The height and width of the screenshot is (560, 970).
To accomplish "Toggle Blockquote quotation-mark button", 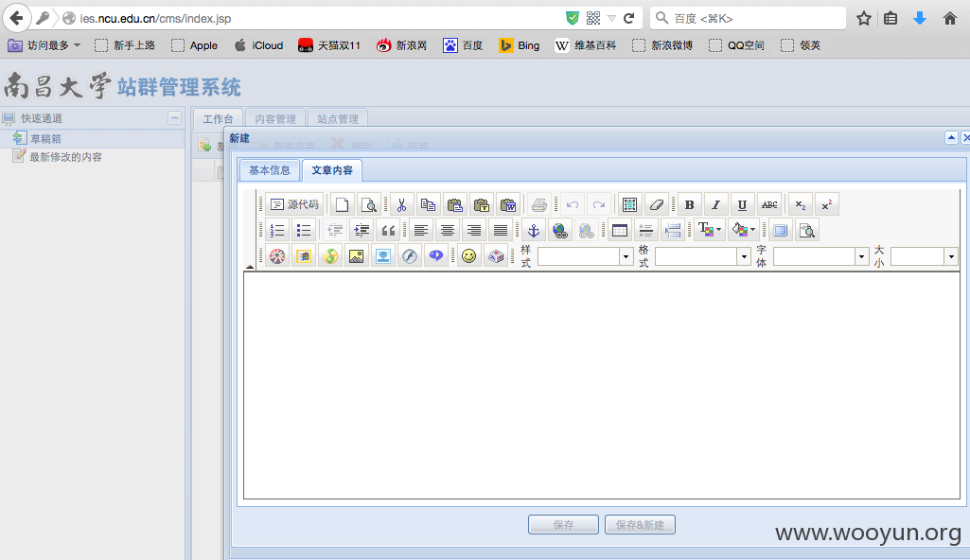I will point(388,231).
